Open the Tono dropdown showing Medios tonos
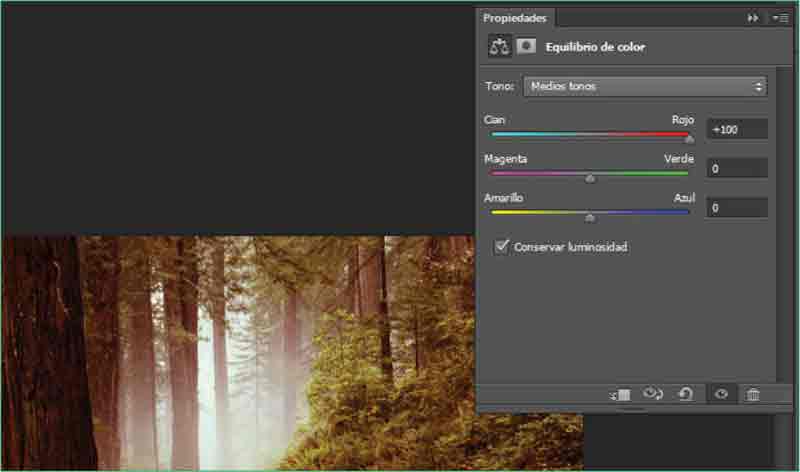This screenshot has height=472, width=800. click(645, 87)
